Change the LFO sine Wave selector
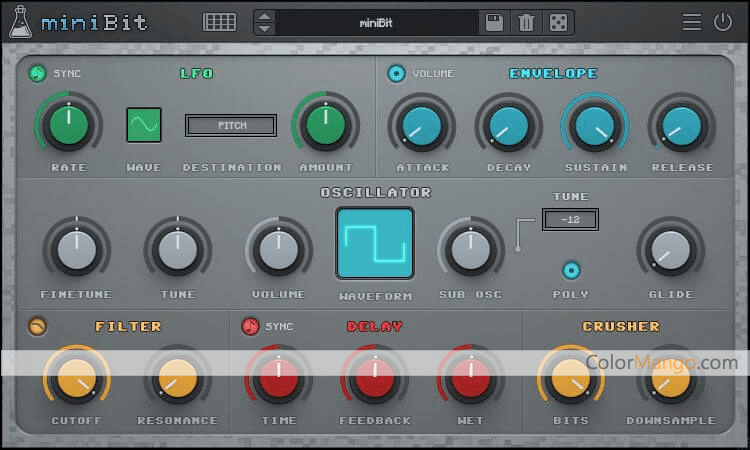This screenshot has height=450, width=750. click(x=143, y=125)
